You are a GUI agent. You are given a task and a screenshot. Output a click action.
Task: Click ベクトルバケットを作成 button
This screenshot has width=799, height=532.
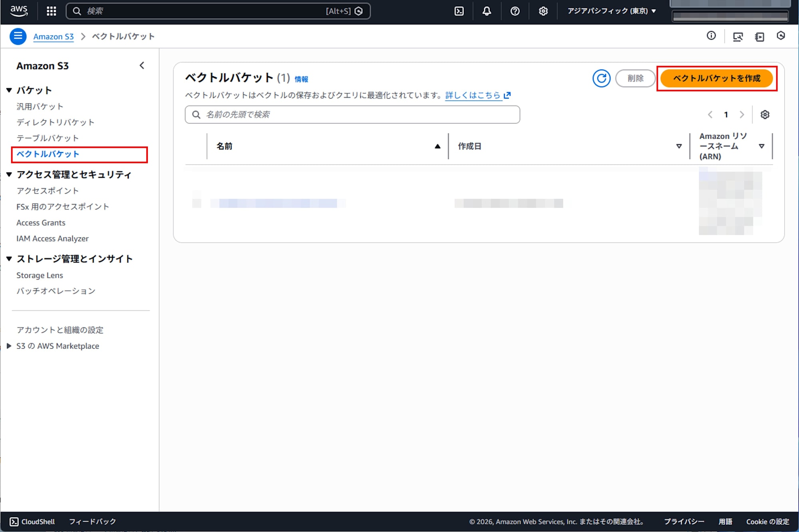717,78
